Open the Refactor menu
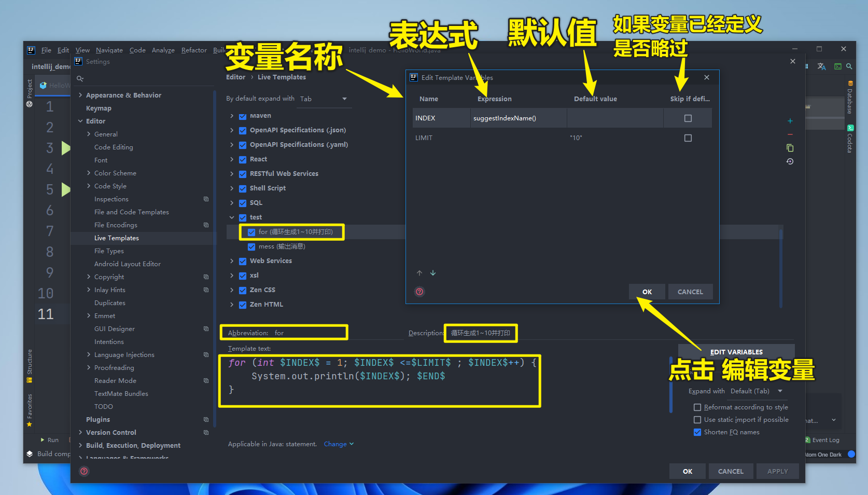 (194, 50)
